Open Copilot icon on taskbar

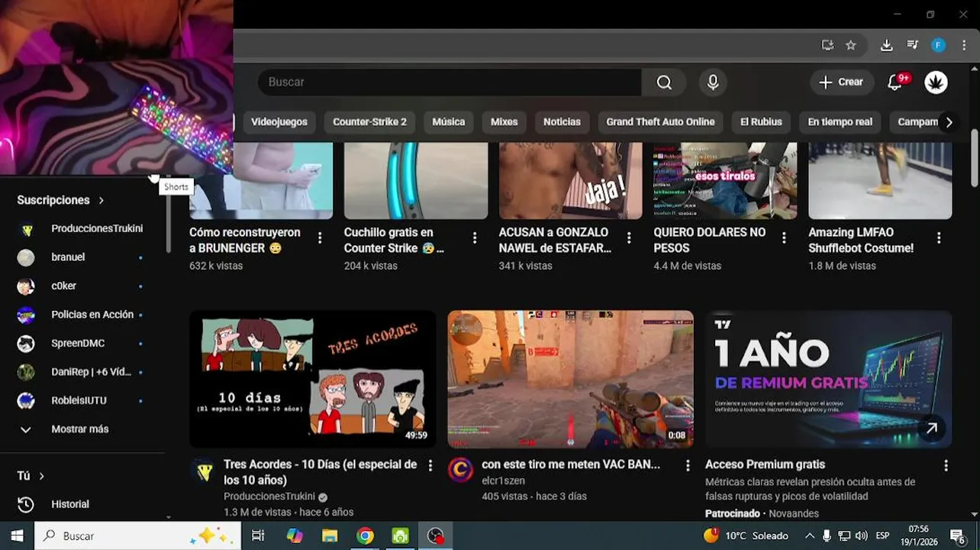(x=295, y=536)
